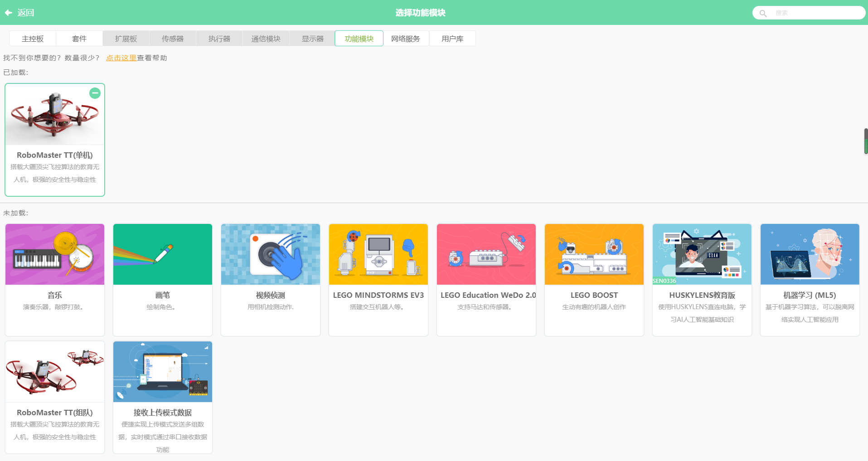Click into the 搜索 search field

click(809, 13)
